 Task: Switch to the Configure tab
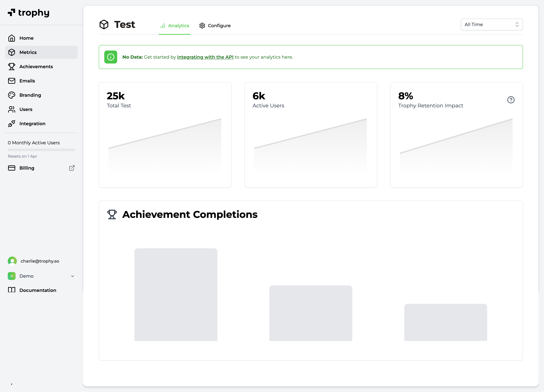pos(215,26)
